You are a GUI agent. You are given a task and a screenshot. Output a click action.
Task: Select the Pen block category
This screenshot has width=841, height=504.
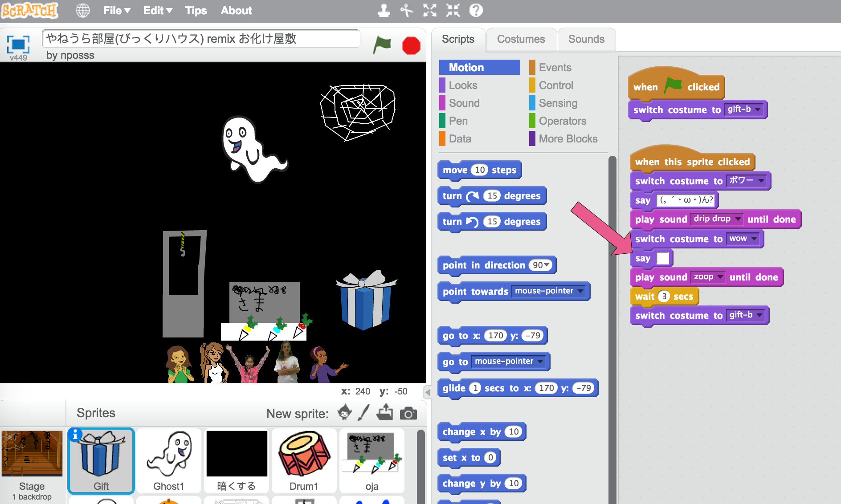pyautogui.click(x=458, y=121)
